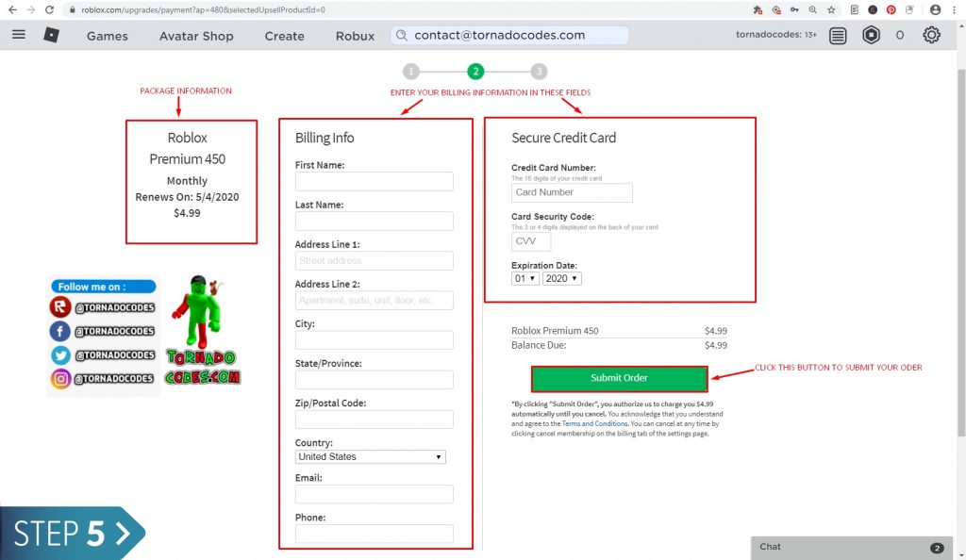This screenshot has width=966, height=560.
Task: Click the Pinterest extension icon
Action: click(891, 9)
